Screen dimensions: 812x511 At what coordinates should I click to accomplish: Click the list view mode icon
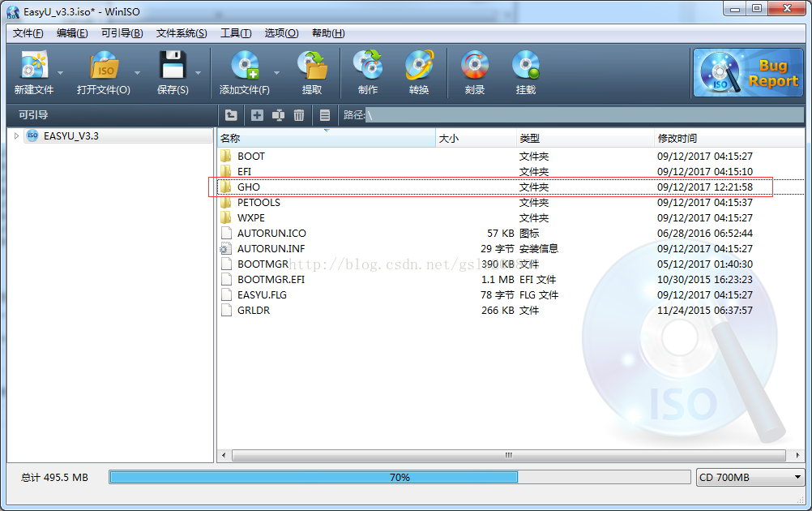click(x=325, y=115)
